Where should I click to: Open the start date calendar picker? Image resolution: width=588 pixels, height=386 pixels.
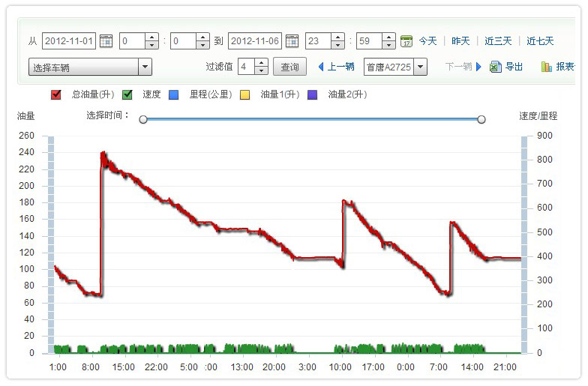(x=106, y=40)
